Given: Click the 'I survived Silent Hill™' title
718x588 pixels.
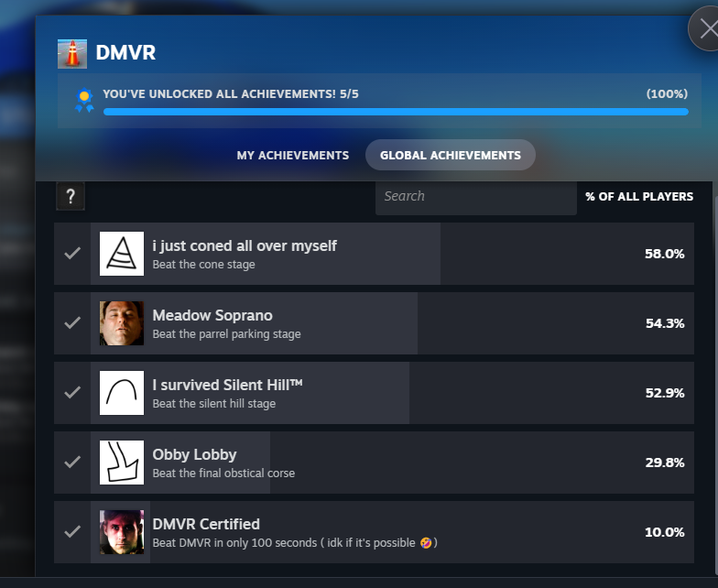Looking at the screenshot, I should coord(227,385).
